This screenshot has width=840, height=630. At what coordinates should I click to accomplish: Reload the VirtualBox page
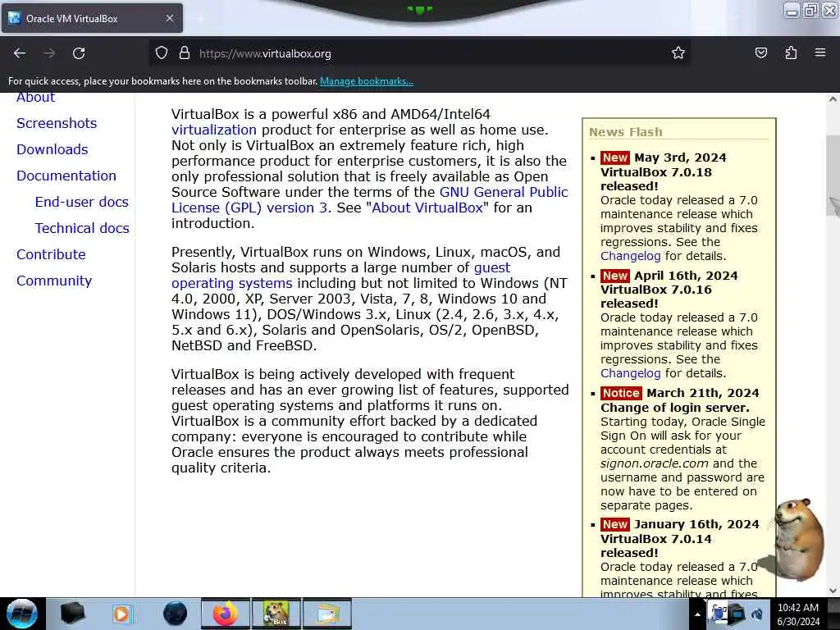point(79,53)
